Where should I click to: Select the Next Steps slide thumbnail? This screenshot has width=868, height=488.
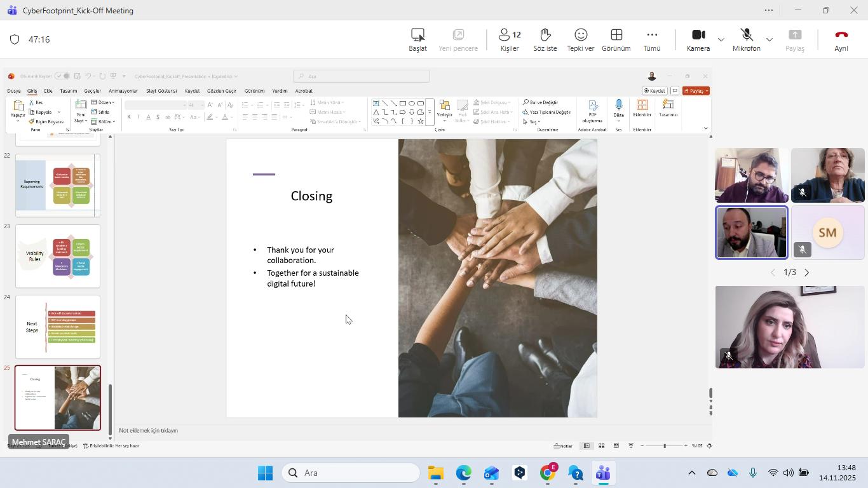[57, 326]
